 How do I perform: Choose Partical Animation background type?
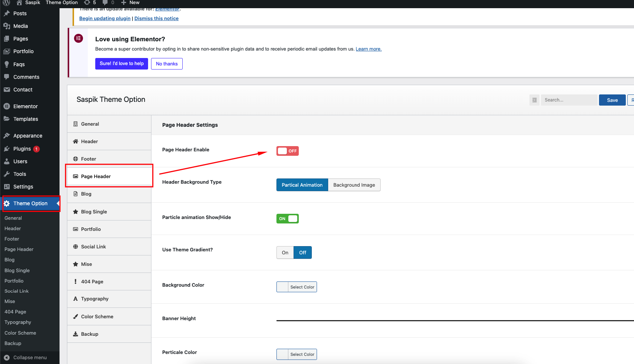[302, 185]
